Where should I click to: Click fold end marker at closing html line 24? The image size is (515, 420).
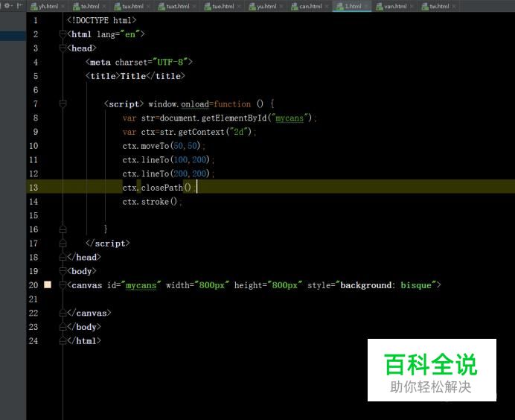[63, 341]
